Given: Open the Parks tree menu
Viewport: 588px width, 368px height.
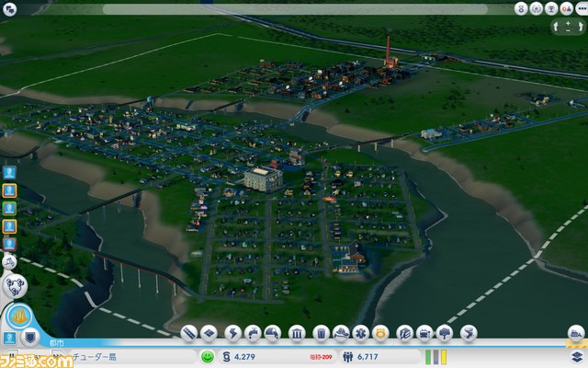Looking at the screenshot, I should coord(445,333).
